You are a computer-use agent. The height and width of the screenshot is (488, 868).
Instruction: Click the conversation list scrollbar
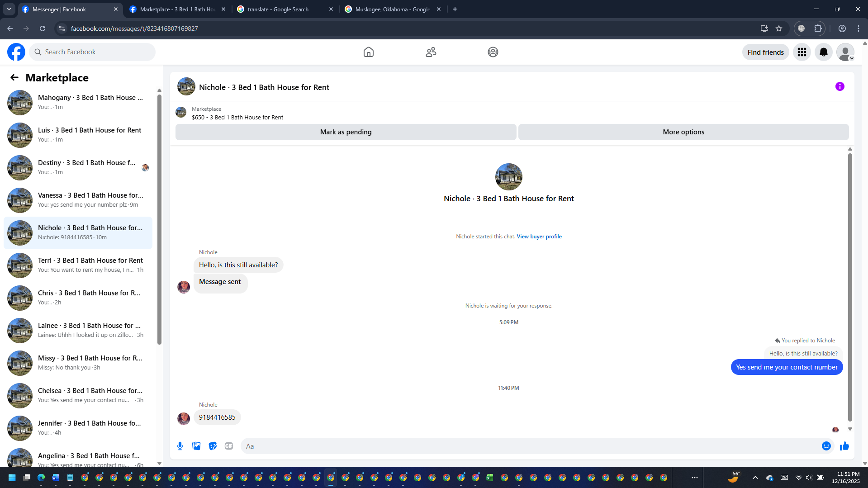coord(159,219)
